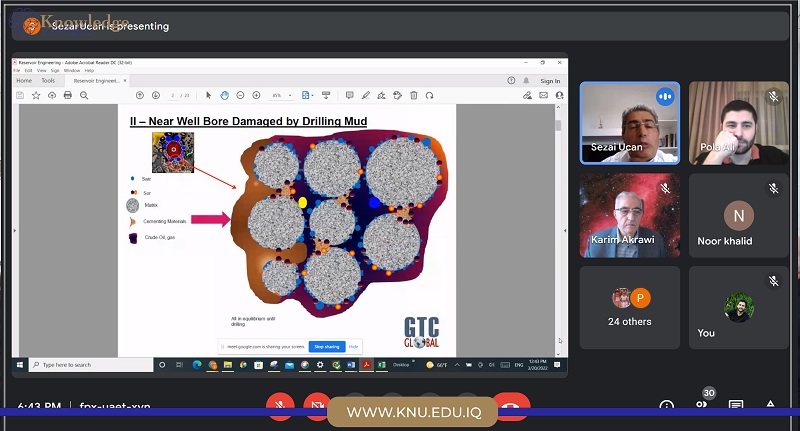
Task: Open Meet chat panel icon
Action: coord(736,405)
